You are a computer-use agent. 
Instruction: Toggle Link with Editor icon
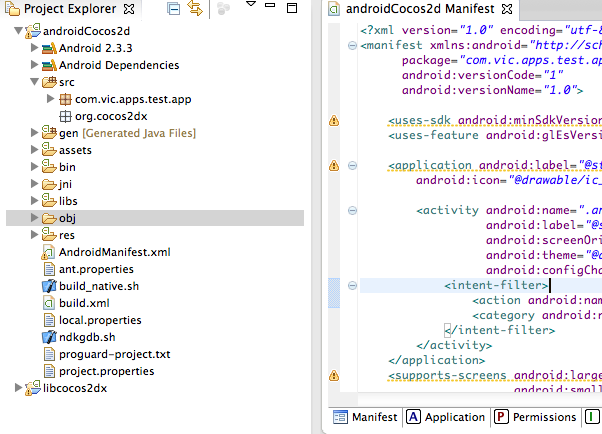[x=195, y=8]
